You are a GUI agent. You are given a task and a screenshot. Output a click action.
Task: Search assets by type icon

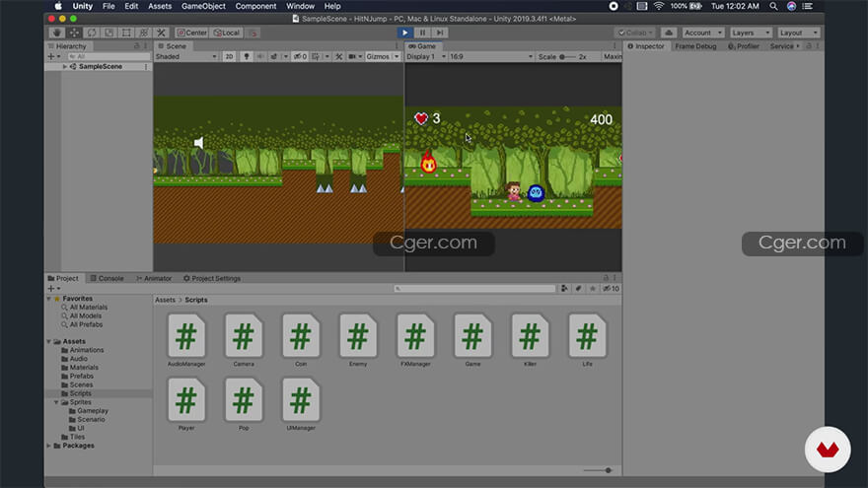click(564, 288)
